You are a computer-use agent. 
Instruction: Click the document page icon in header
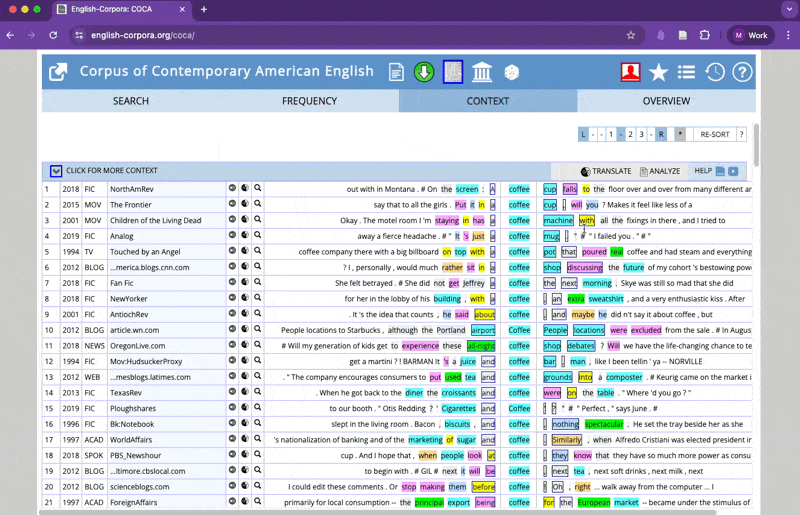[x=397, y=72]
